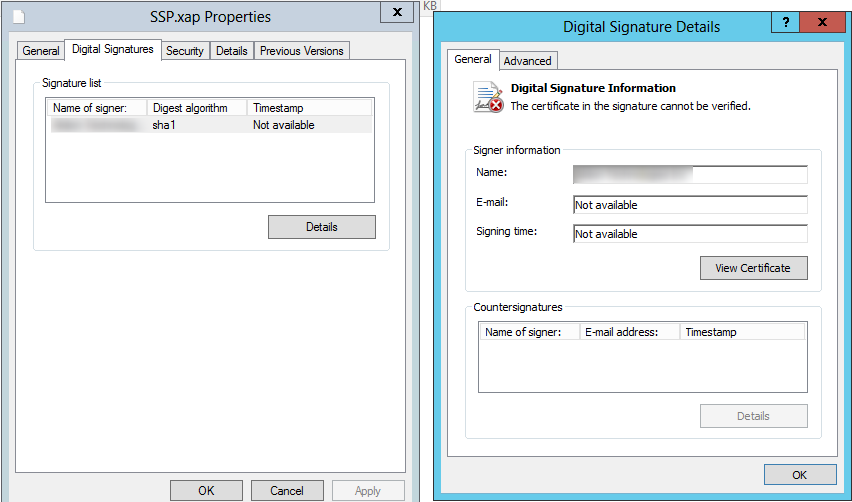
Task: Click 'Digital Signature Information' heading
Action: pyautogui.click(x=593, y=88)
